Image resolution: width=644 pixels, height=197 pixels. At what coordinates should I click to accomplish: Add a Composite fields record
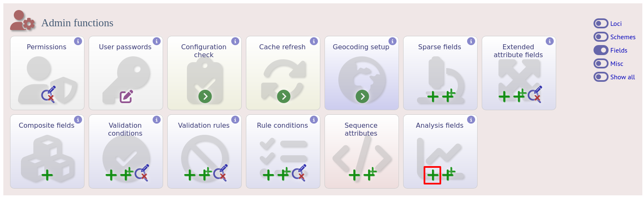click(47, 175)
